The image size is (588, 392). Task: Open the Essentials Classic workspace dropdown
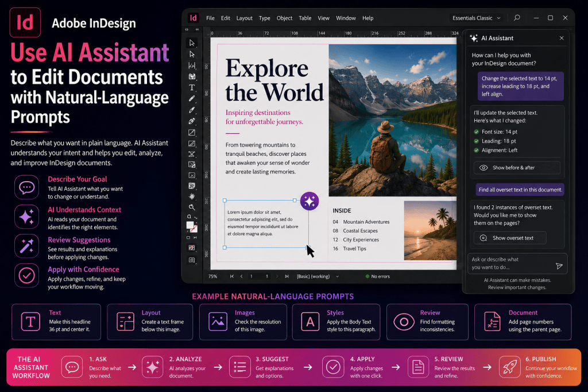click(x=476, y=18)
